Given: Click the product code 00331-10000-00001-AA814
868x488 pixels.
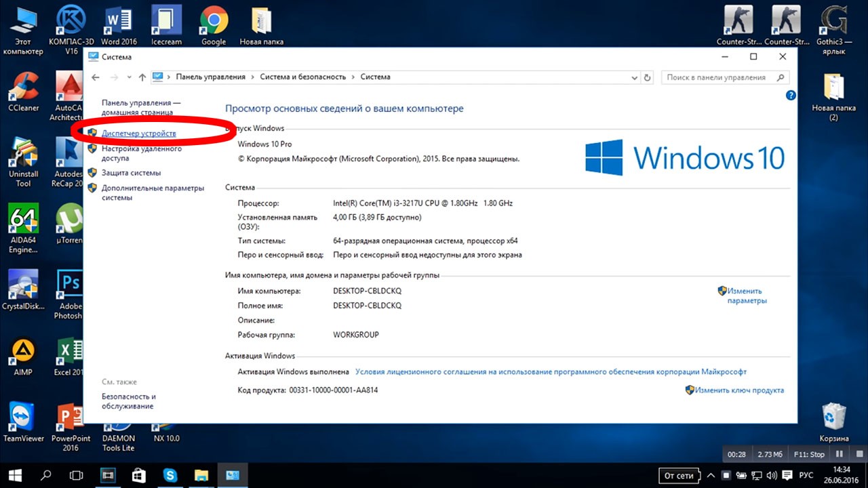Looking at the screenshot, I should click(334, 390).
